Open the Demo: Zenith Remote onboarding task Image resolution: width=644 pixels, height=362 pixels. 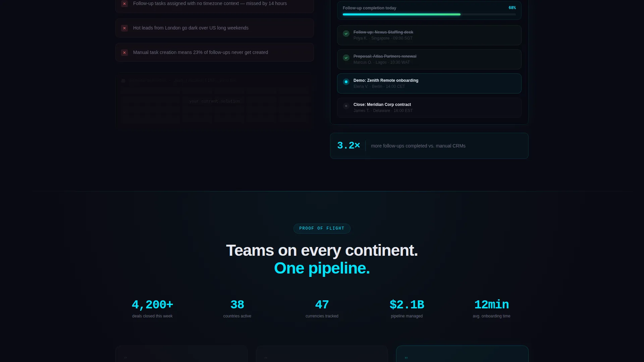(429, 83)
